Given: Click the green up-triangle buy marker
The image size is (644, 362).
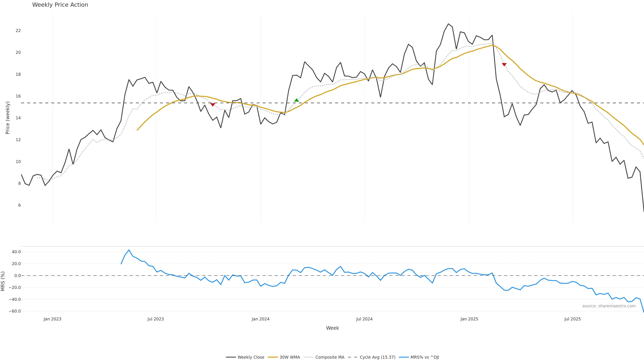Looking at the screenshot, I should pos(297,100).
